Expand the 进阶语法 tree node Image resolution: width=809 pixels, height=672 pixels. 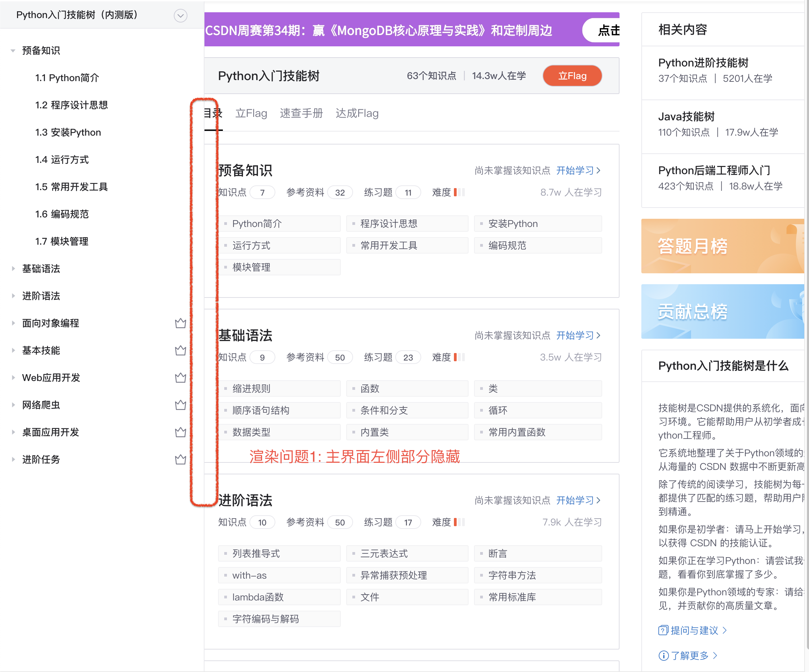[x=13, y=296]
